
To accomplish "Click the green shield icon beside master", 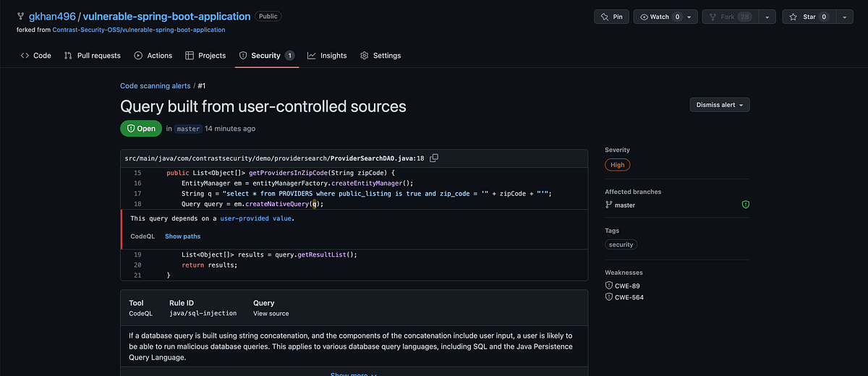I will point(746,205).
